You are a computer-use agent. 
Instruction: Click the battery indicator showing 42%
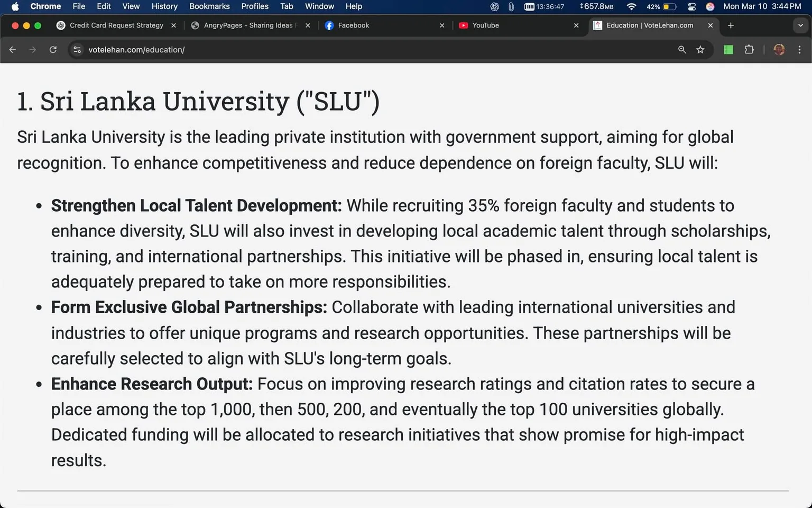click(661, 6)
